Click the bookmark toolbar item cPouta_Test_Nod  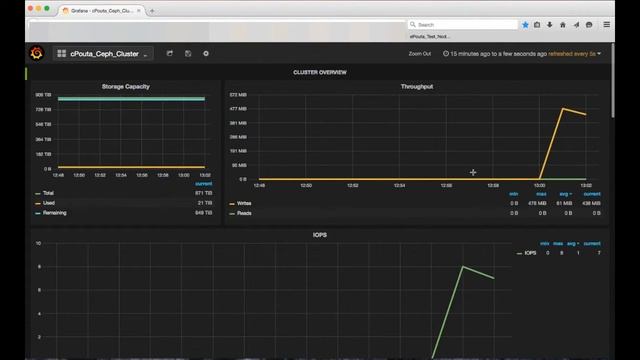430,36
